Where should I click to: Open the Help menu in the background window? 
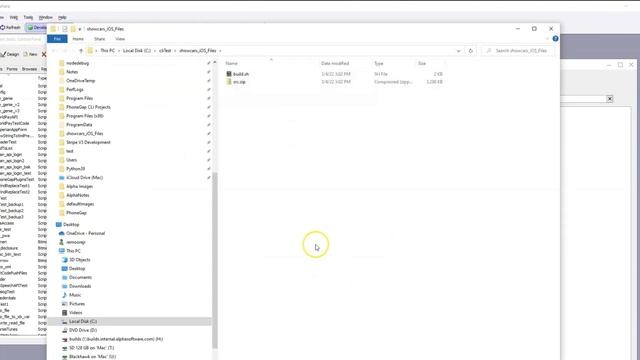click(x=62, y=18)
